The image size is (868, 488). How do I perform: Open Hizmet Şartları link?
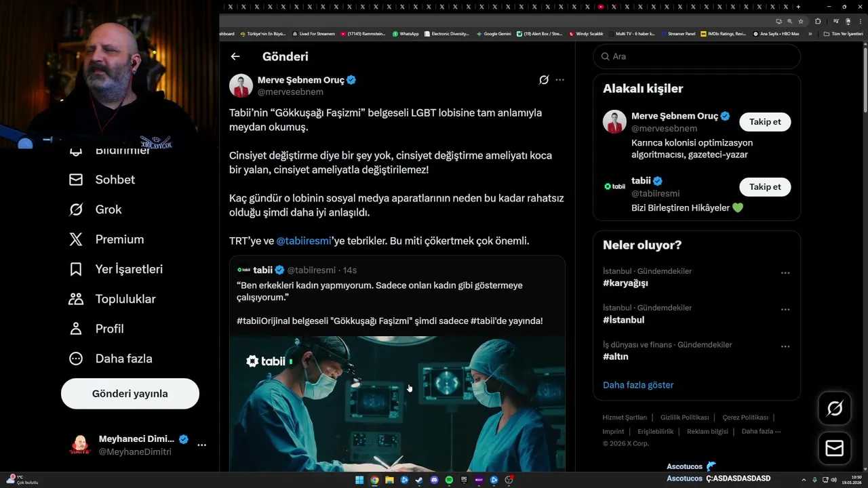click(625, 418)
